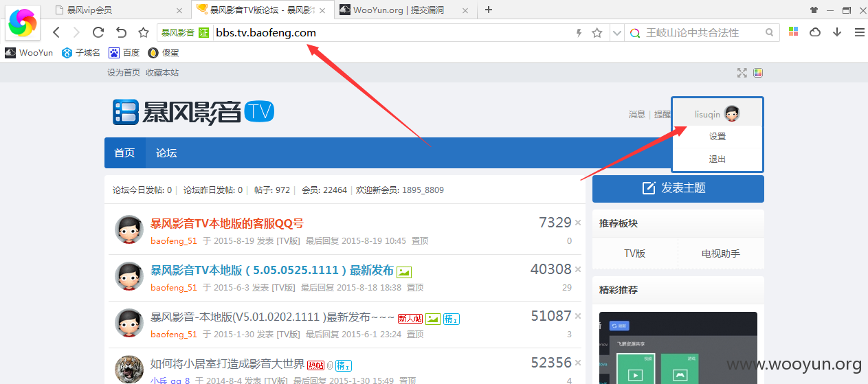Open thread 暴风影音TV本地版的客服QQ号
Screen dimensions: 868x384
pos(227,223)
